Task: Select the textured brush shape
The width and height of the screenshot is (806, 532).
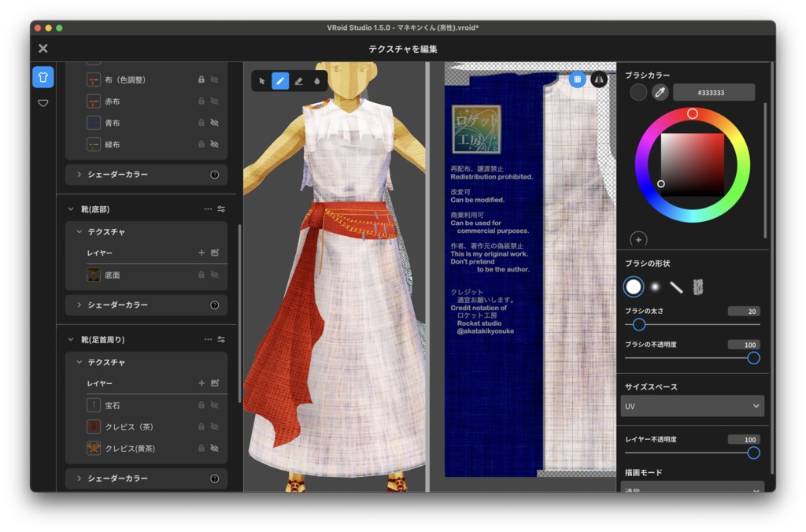Action: click(697, 286)
